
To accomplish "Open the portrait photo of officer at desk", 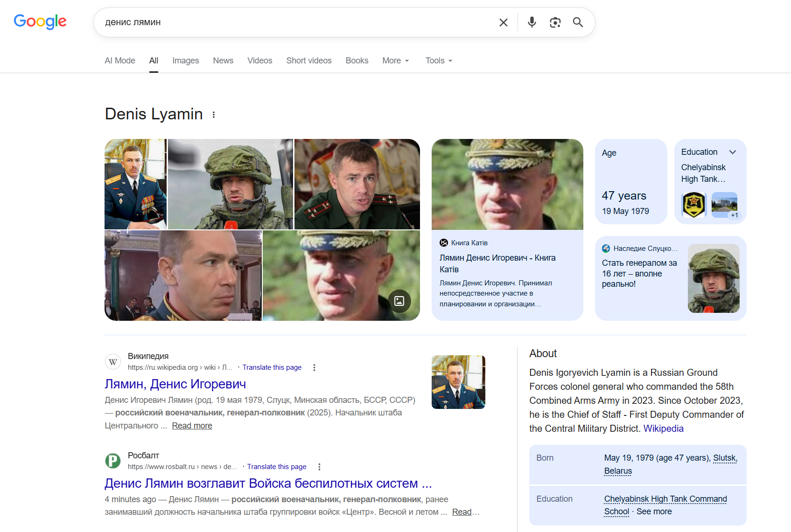I will click(135, 184).
